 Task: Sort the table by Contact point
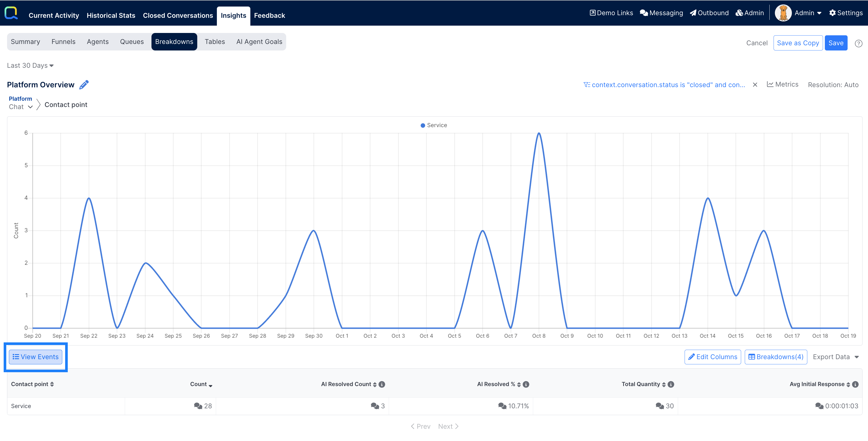(52, 385)
